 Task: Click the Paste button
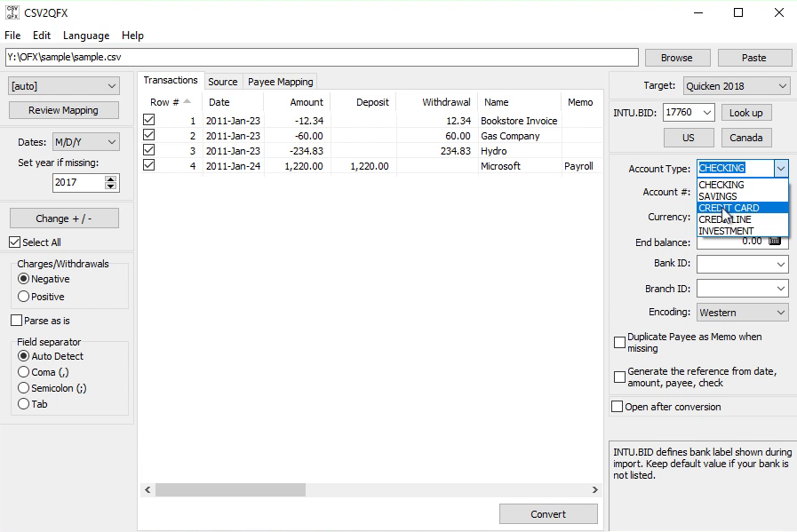point(754,58)
